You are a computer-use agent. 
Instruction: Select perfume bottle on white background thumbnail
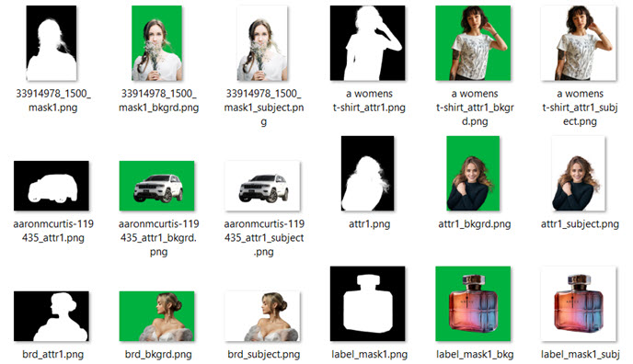(579, 303)
